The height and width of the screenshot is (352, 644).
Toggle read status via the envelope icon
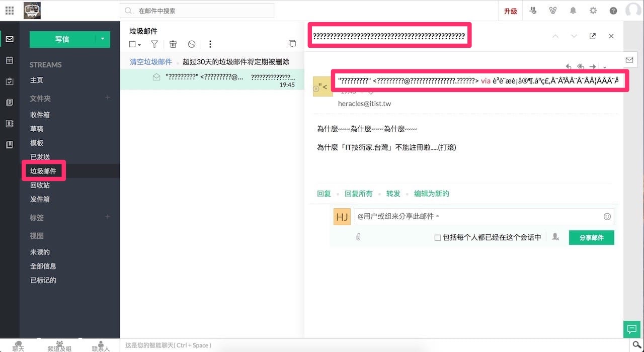[629, 59]
